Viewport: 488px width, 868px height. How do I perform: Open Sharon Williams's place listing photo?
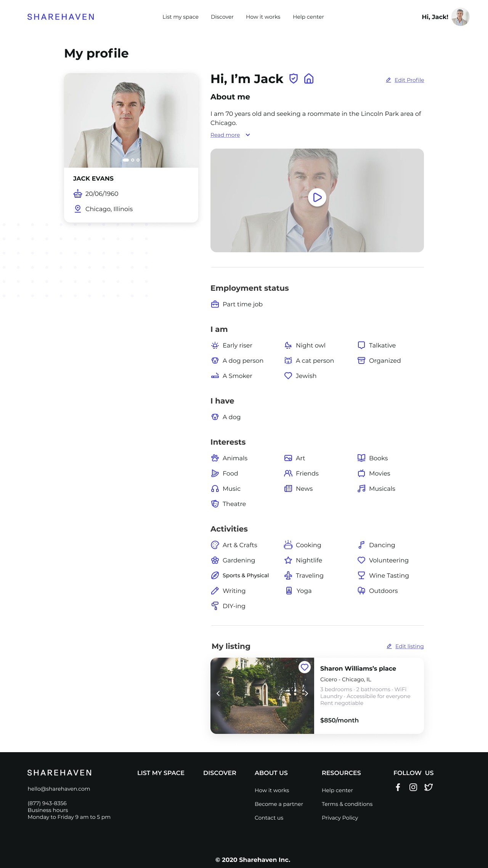tap(262, 696)
